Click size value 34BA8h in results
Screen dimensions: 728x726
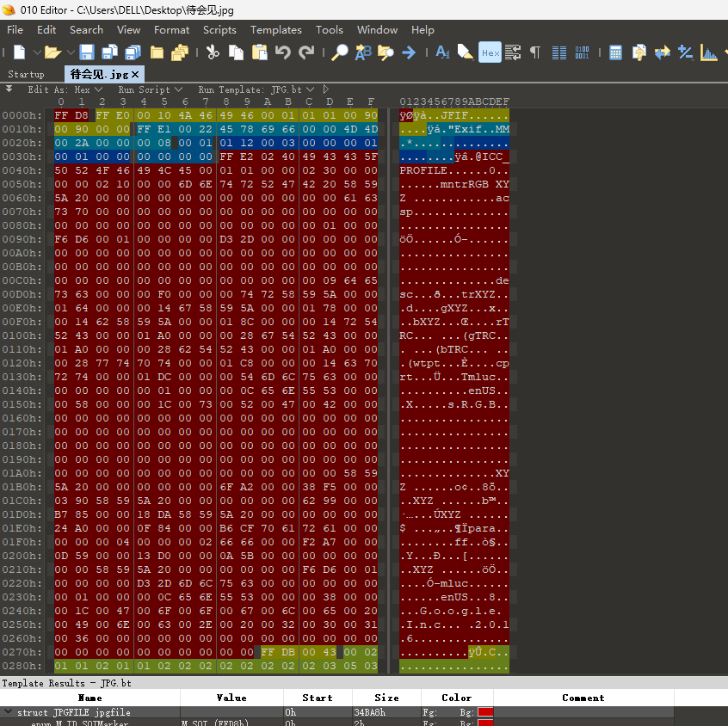(x=369, y=712)
